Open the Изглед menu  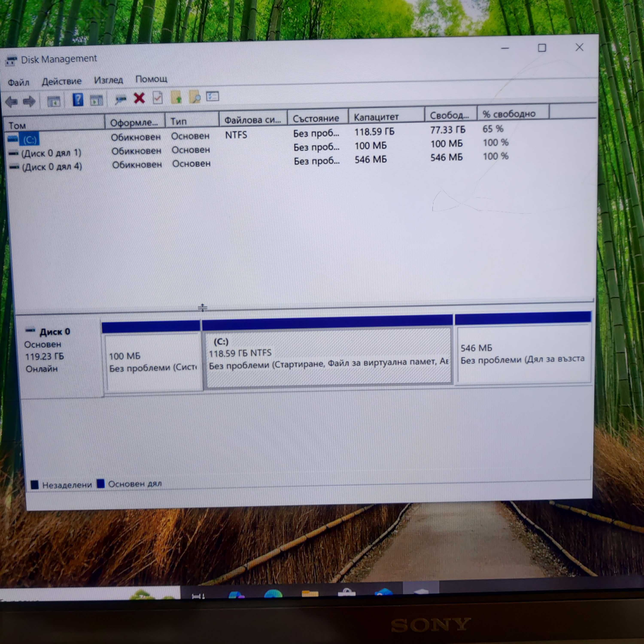tap(108, 80)
